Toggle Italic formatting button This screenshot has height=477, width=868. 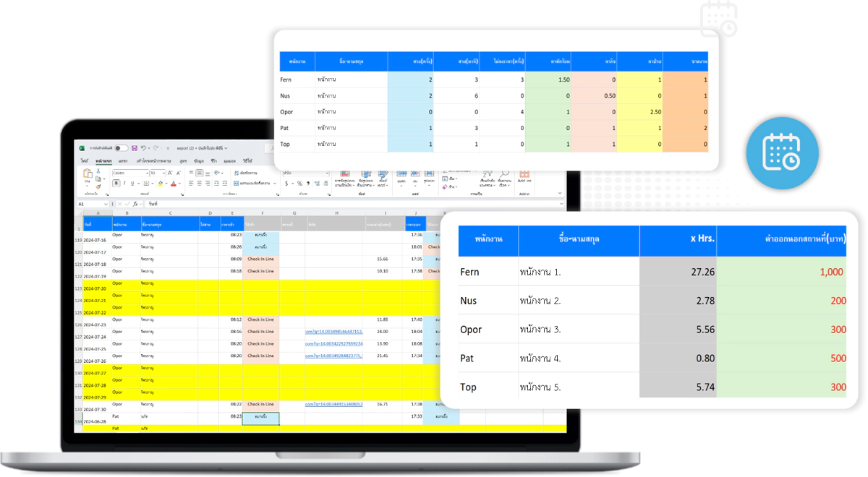pyautogui.click(x=124, y=184)
